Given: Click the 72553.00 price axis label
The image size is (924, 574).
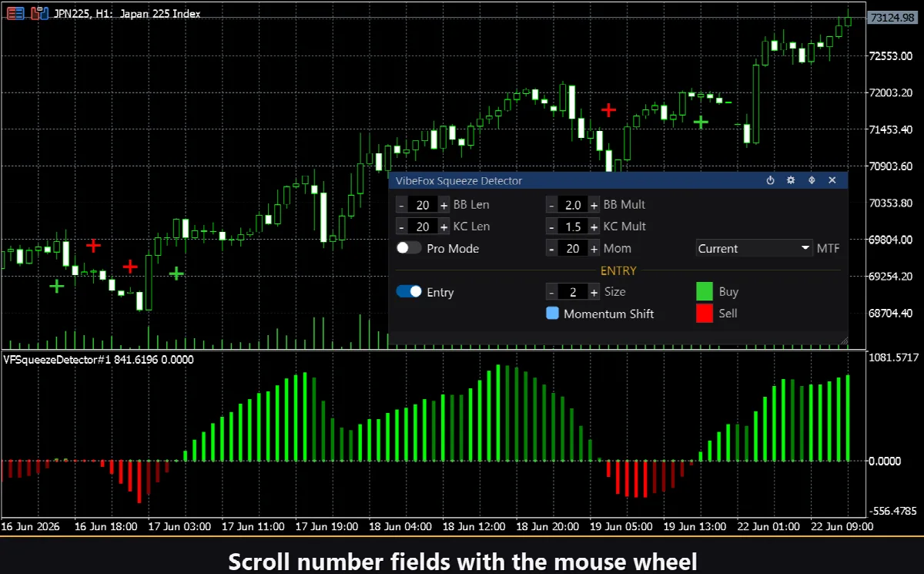Looking at the screenshot, I should (891, 55).
